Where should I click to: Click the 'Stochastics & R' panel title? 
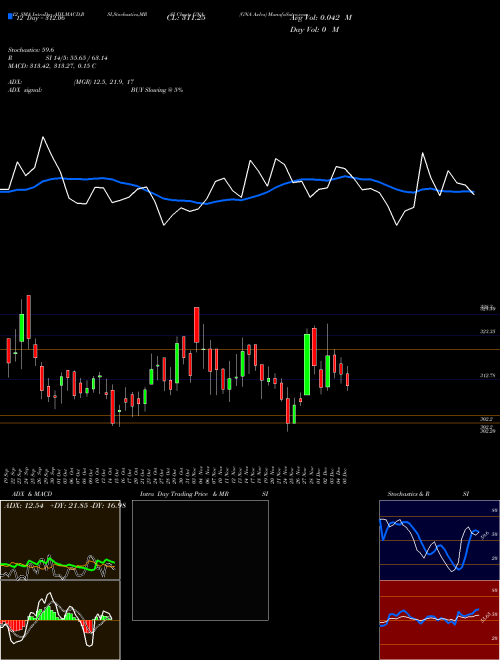(x=409, y=494)
